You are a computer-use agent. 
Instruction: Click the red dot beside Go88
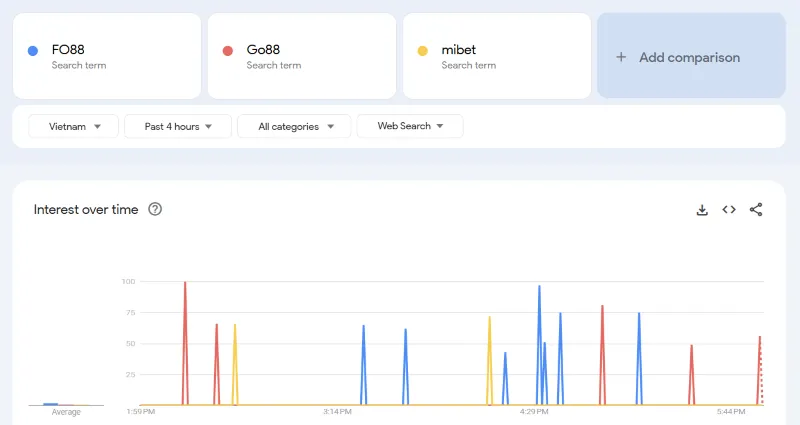(228, 51)
